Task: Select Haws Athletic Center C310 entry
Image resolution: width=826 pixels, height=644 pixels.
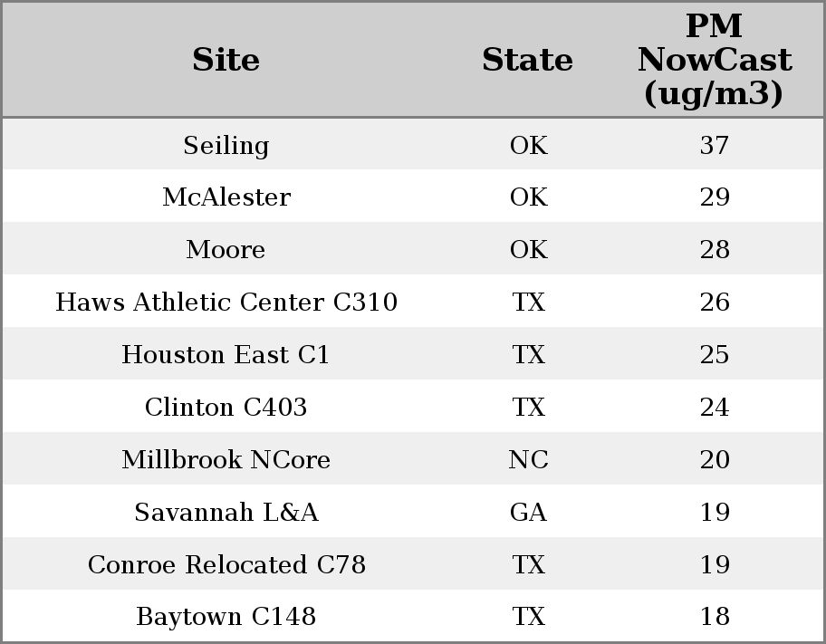Action: coord(226,302)
